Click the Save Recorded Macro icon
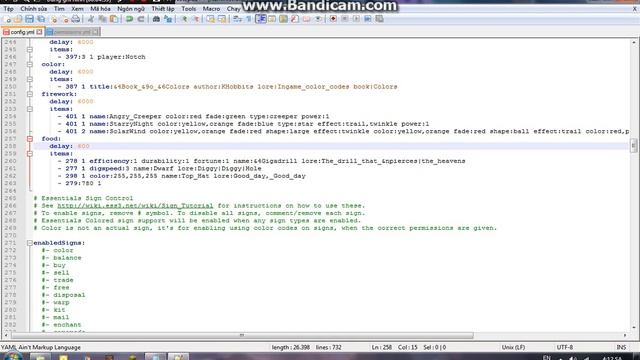 click(x=379, y=19)
